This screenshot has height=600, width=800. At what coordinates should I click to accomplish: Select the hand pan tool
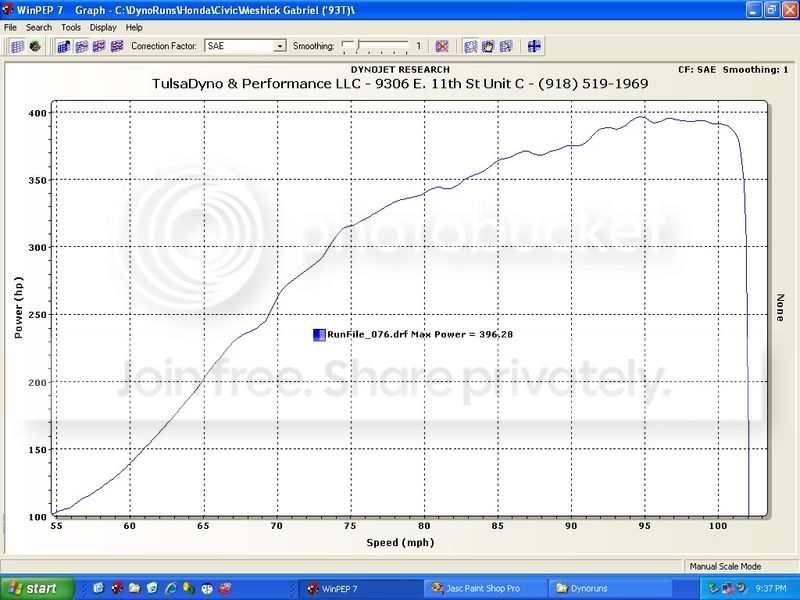pyautogui.click(x=488, y=46)
